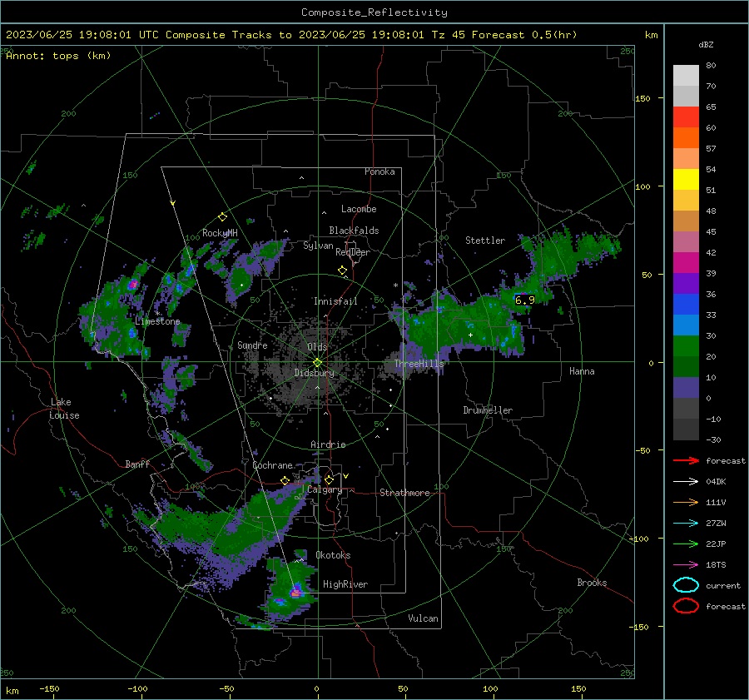Click the white 04DK arrow legend
The width and height of the screenshot is (749, 700).
coord(686,481)
